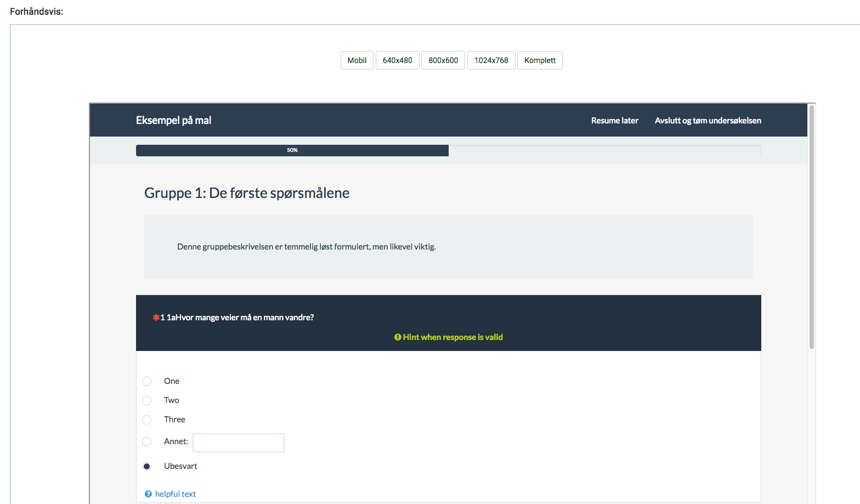Screen dimensions: 860x504
Task: Set the preview size to 800x600
Action: pos(443,60)
